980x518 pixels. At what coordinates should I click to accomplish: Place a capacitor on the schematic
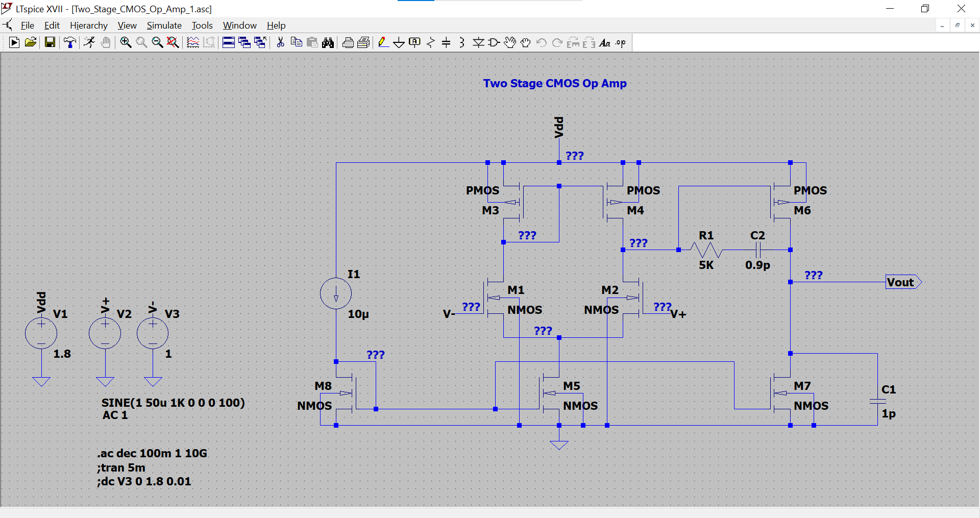click(x=446, y=42)
